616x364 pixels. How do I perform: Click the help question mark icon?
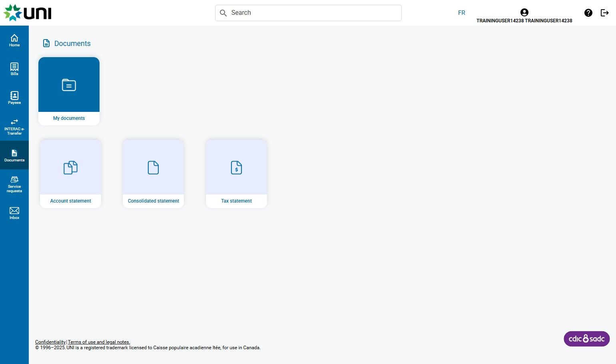[588, 13]
